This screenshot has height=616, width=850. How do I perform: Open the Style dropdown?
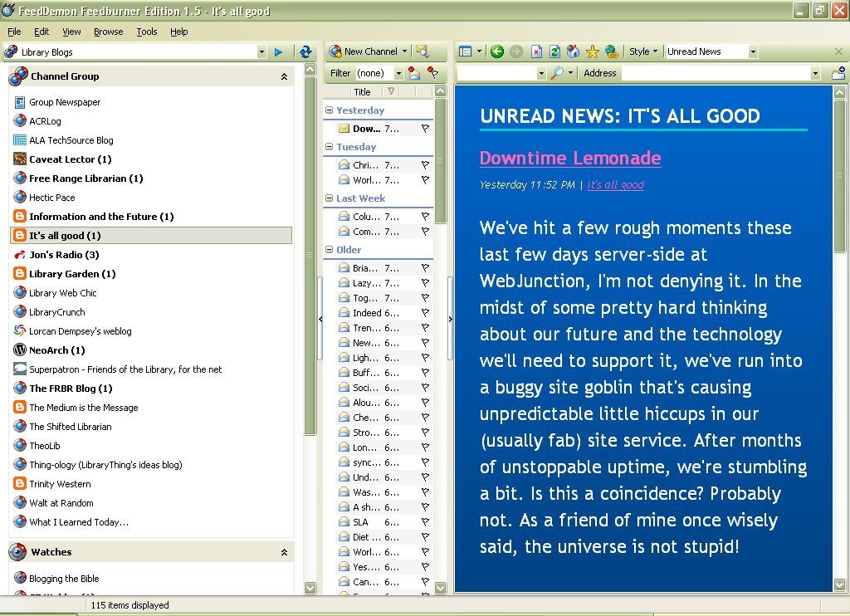(656, 51)
